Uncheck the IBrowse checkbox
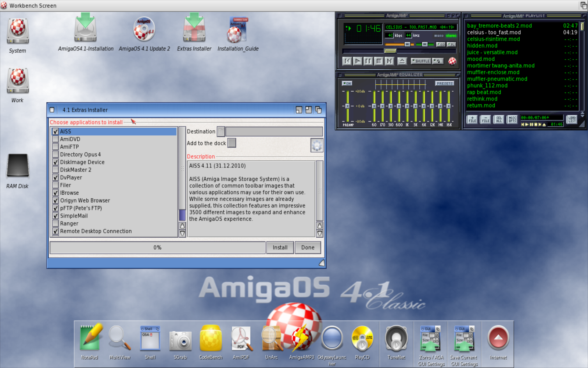588x368 pixels. tap(55, 193)
